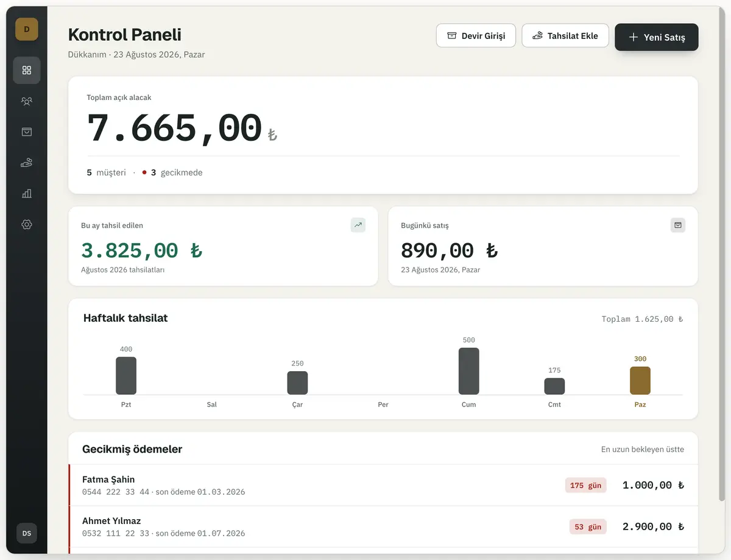The image size is (731, 560).
Task: Click the 53 gün overdue badge
Action: [588, 527]
